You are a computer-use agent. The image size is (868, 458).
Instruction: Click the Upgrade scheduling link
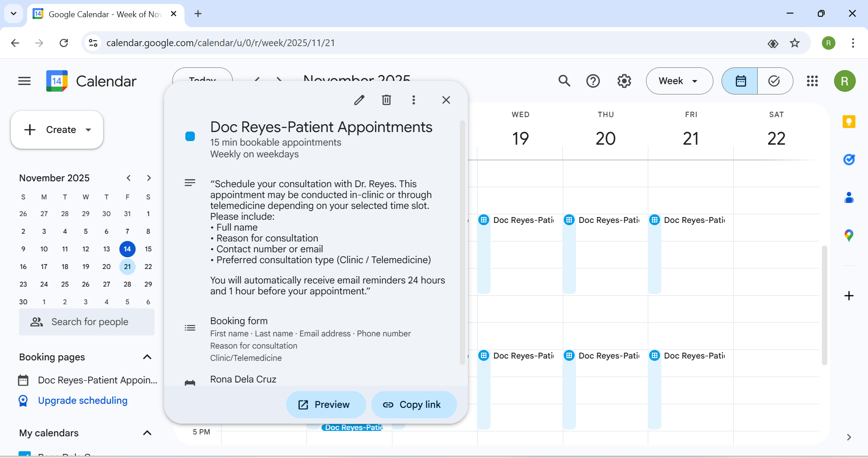coord(83,401)
